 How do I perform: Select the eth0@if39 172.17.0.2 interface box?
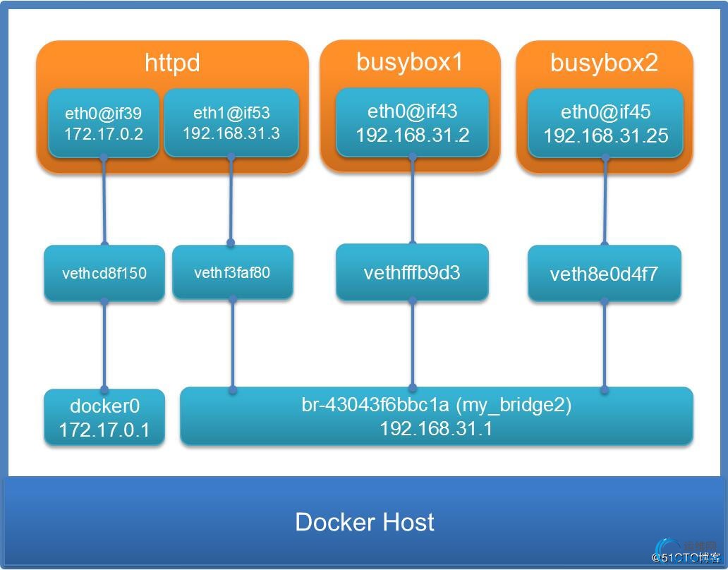point(104,123)
